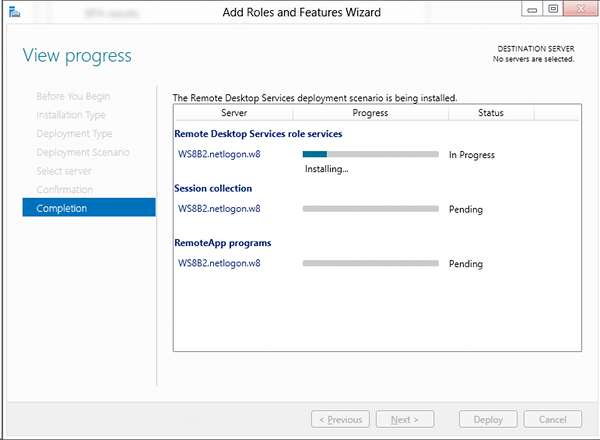
Task: Select the Deployment Scenario step
Action: 83,152
